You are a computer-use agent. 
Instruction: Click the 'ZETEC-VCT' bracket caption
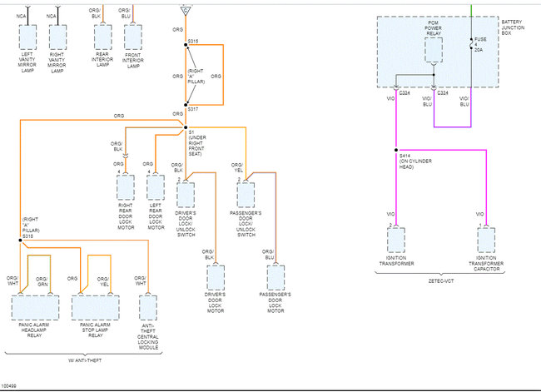coord(441,281)
